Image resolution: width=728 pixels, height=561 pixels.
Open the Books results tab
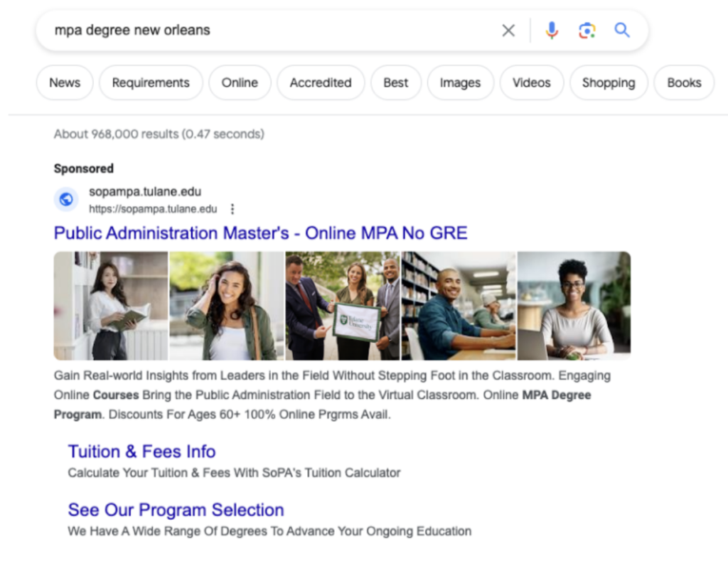[684, 82]
